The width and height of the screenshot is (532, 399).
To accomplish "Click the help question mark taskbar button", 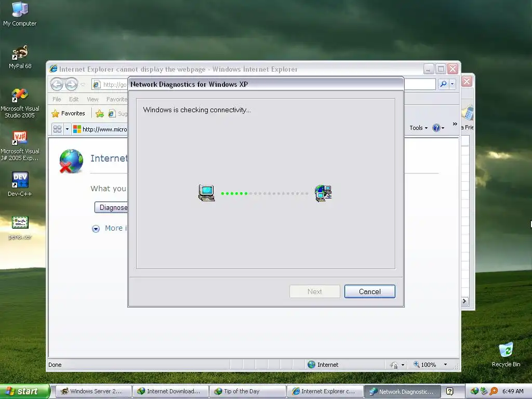I will (449, 391).
